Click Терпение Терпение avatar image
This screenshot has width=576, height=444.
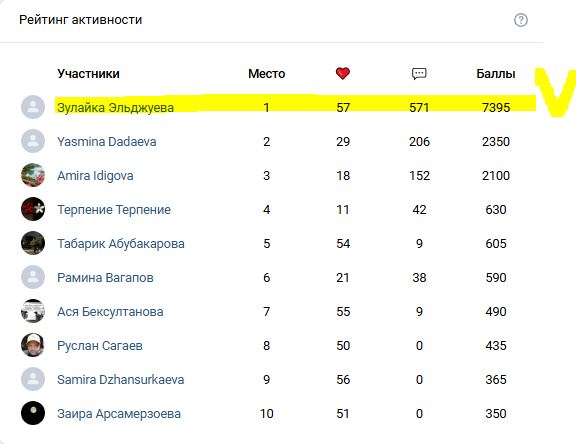coord(33,209)
